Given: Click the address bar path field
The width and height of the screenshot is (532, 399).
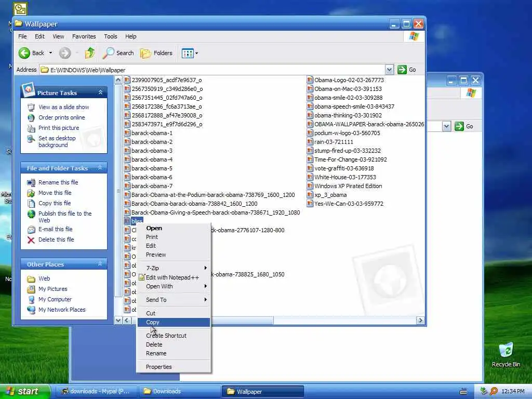Looking at the screenshot, I should (212, 70).
